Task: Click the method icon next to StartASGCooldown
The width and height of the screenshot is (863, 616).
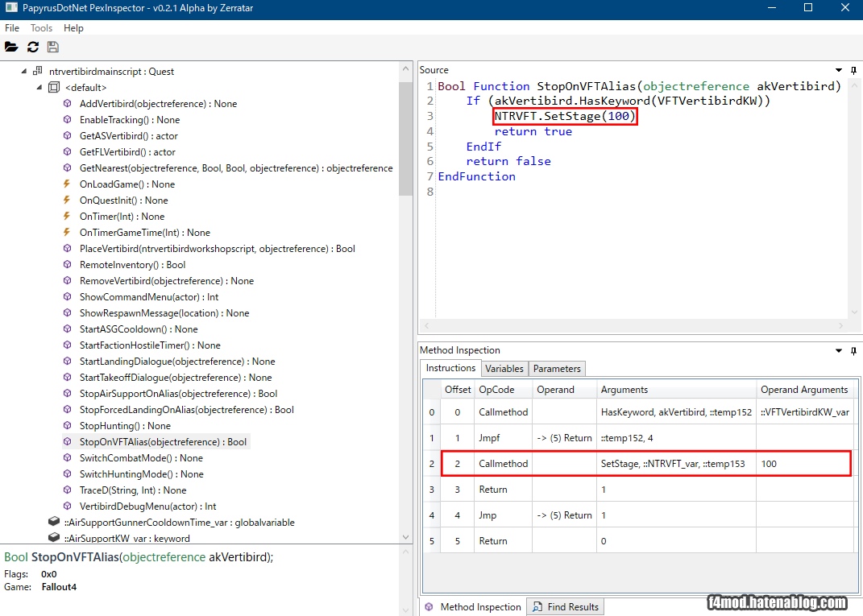Action: point(67,329)
